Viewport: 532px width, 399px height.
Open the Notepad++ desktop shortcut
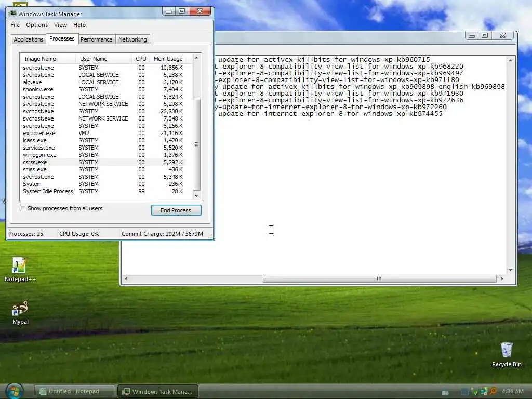[20, 270]
